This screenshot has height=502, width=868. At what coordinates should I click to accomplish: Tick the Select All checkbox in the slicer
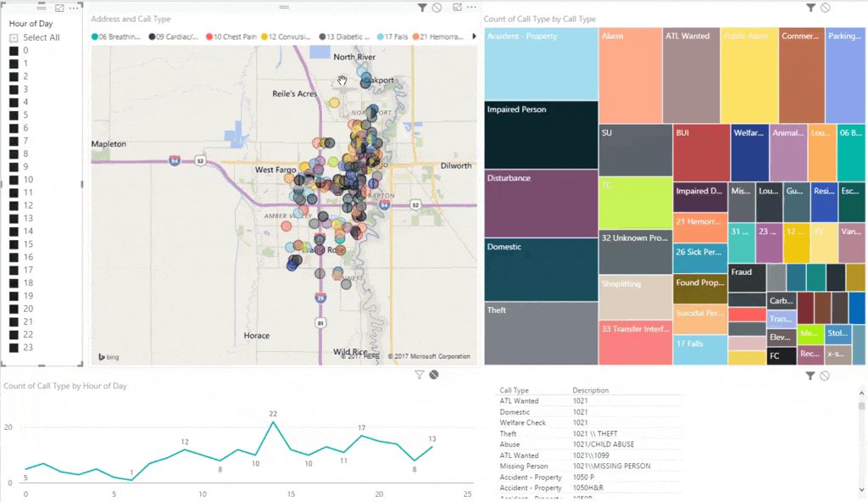(14, 38)
